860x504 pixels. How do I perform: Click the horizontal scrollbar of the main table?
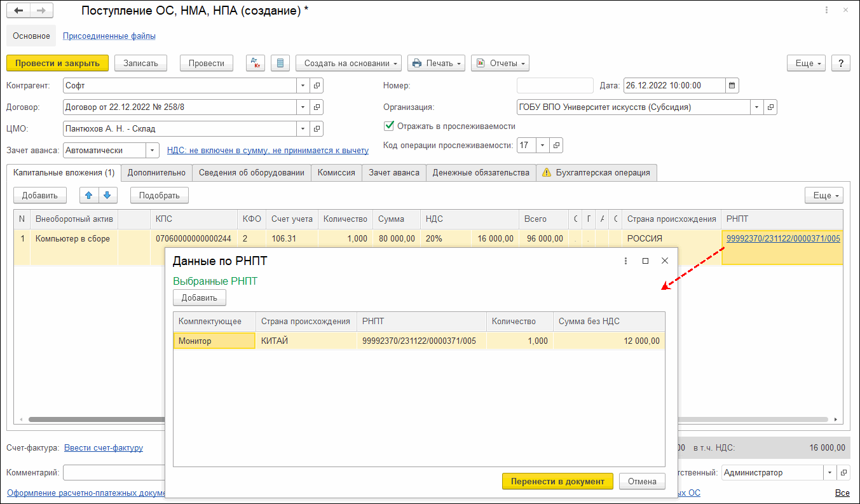pyautogui.click(x=428, y=419)
